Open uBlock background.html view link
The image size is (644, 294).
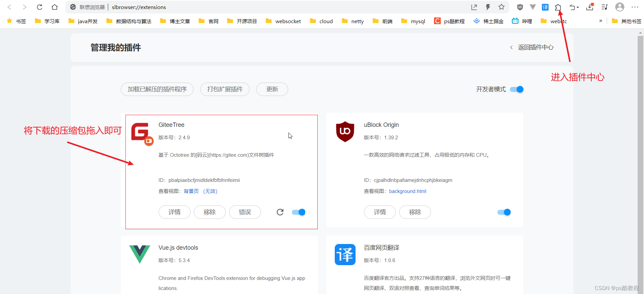(408, 191)
